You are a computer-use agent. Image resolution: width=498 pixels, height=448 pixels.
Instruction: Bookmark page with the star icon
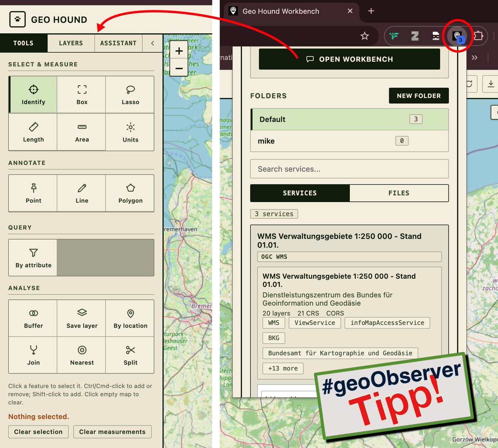tap(364, 36)
